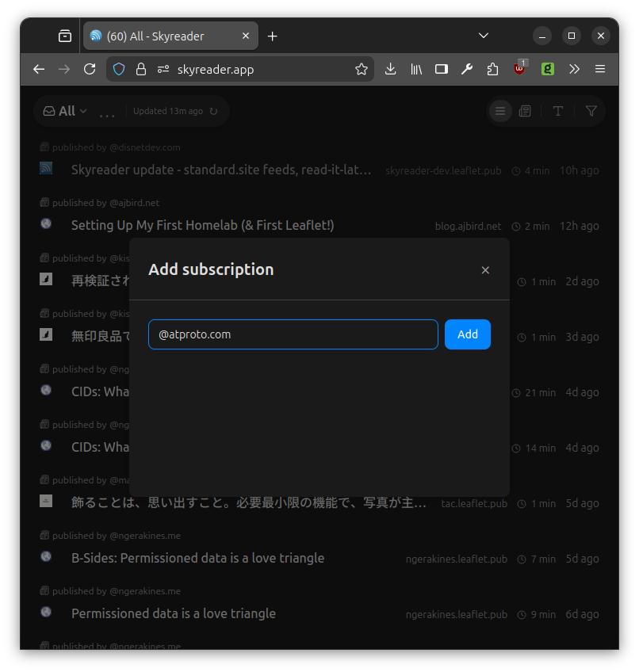Viewport: 639px width, 672px height.
Task: Open the wrench developer tools icon
Action: click(x=467, y=70)
